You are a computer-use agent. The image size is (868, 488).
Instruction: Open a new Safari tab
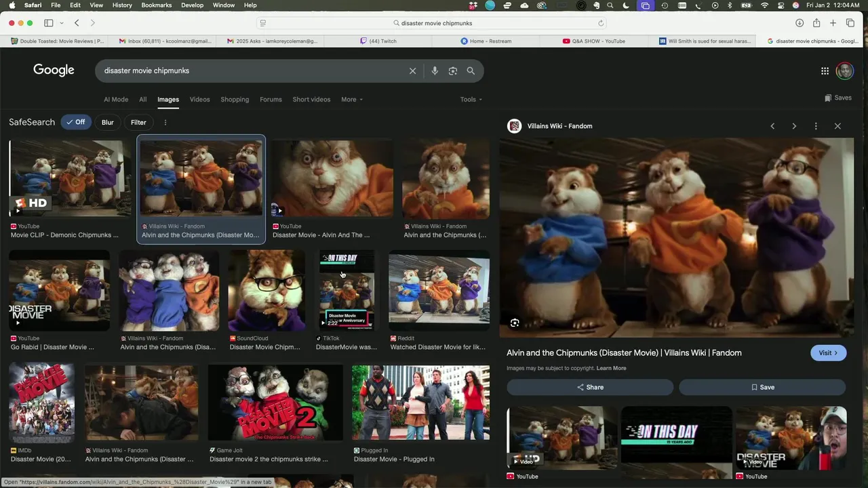tap(833, 23)
